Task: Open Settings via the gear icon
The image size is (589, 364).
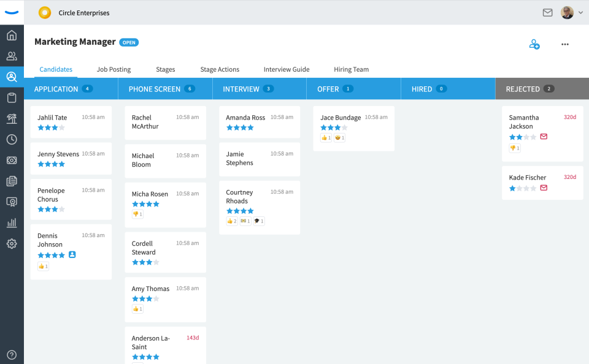Action: pos(12,243)
